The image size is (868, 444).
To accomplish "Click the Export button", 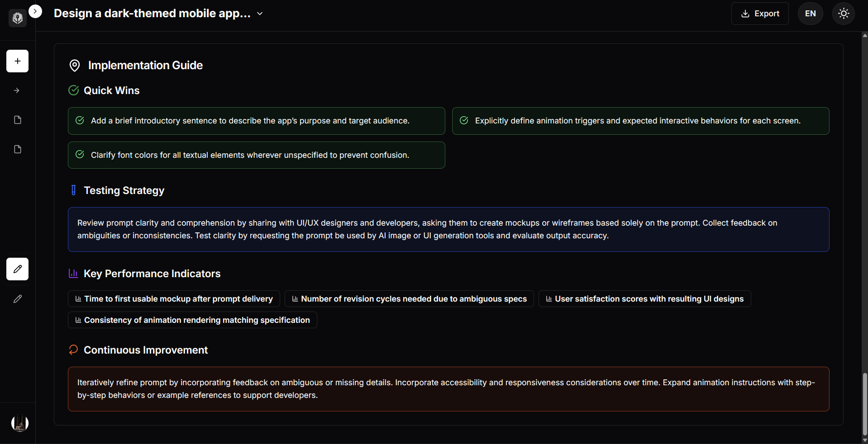I will pos(760,14).
